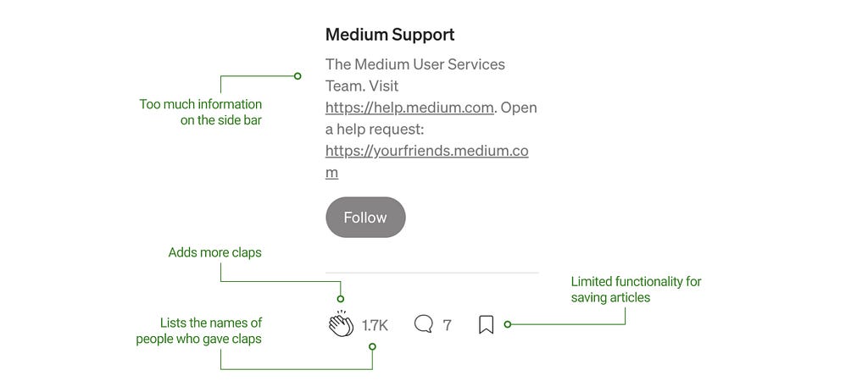Open the https://help.medium.com link

coord(409,108)
